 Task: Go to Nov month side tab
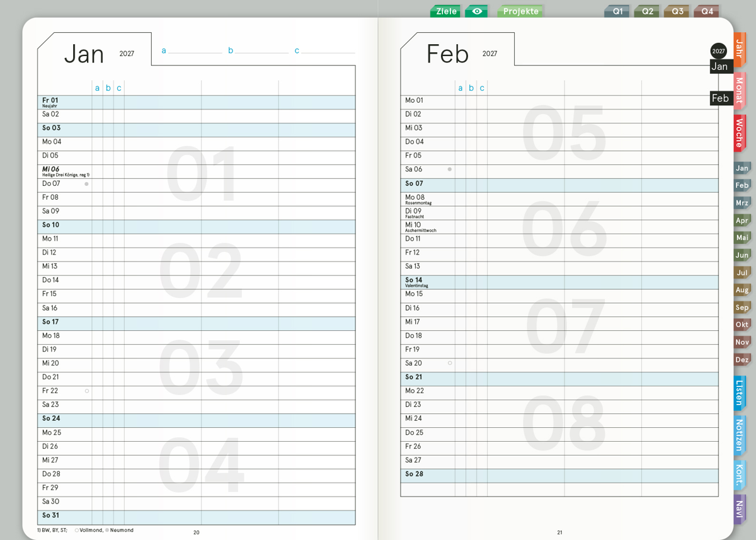(x=742, y=342)
